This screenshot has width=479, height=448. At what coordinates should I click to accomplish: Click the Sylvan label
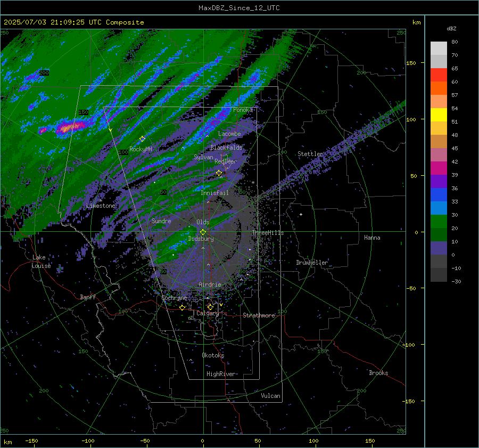(203, 157)
